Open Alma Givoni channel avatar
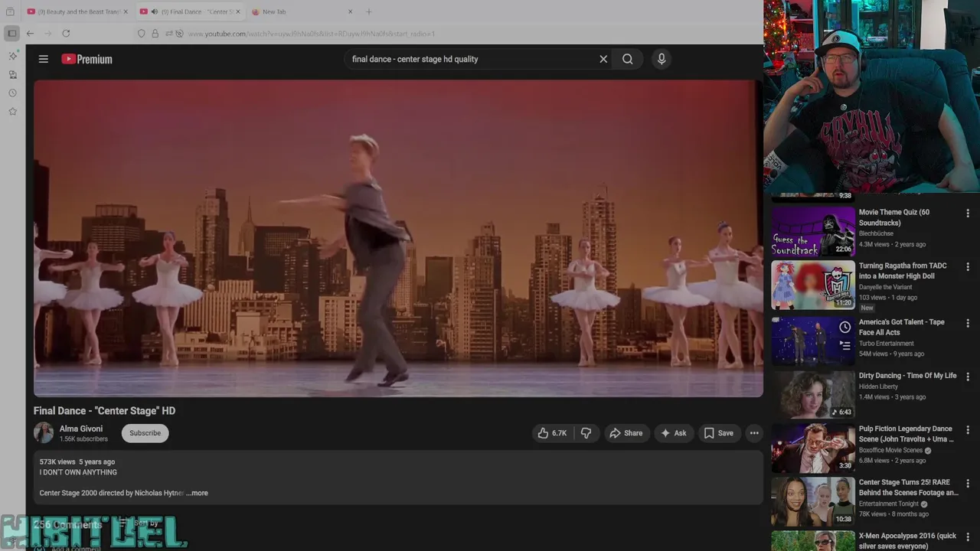 tap(44, 433)
